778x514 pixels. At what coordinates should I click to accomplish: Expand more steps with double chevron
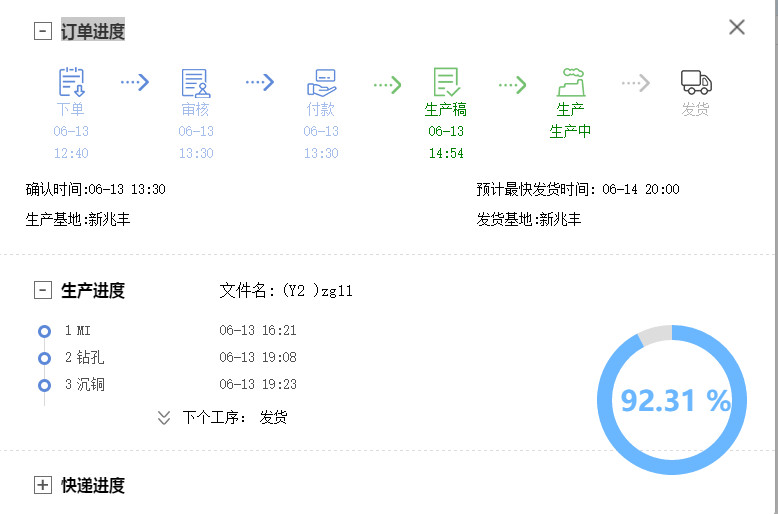click(x=164, y=418)
